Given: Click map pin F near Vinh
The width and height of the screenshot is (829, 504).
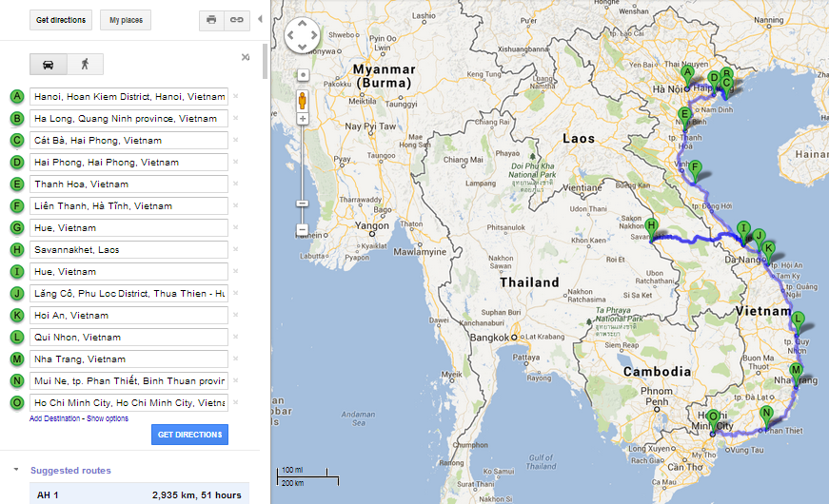Looking at the screenshot, I should click(x=695, y=172).
